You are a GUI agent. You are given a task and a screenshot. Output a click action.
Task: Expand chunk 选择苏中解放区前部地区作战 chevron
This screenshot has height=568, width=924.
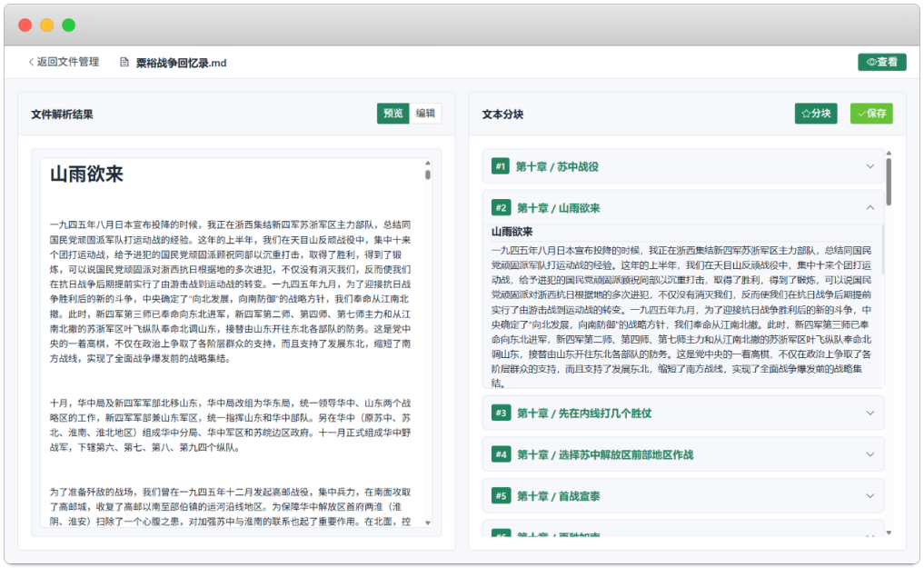click(869, 454)
